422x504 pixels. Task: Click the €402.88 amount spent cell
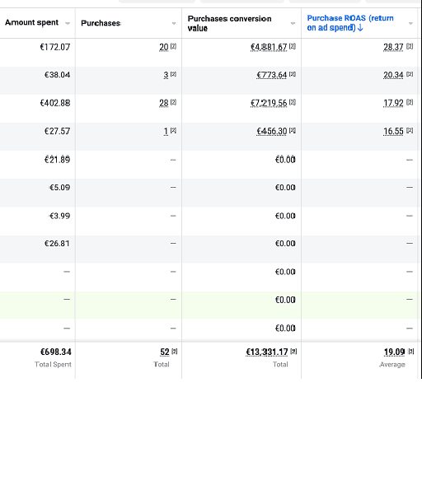tap(55, 103)
